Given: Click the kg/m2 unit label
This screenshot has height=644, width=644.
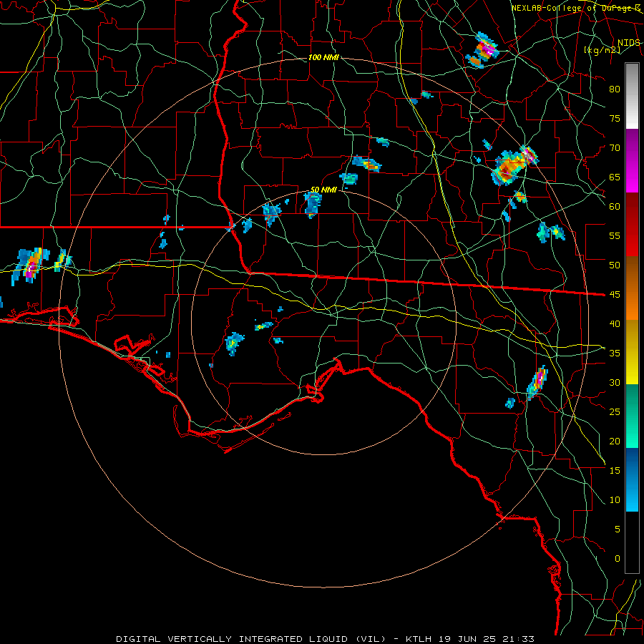Looking at the screenshot, I should 602,50.
